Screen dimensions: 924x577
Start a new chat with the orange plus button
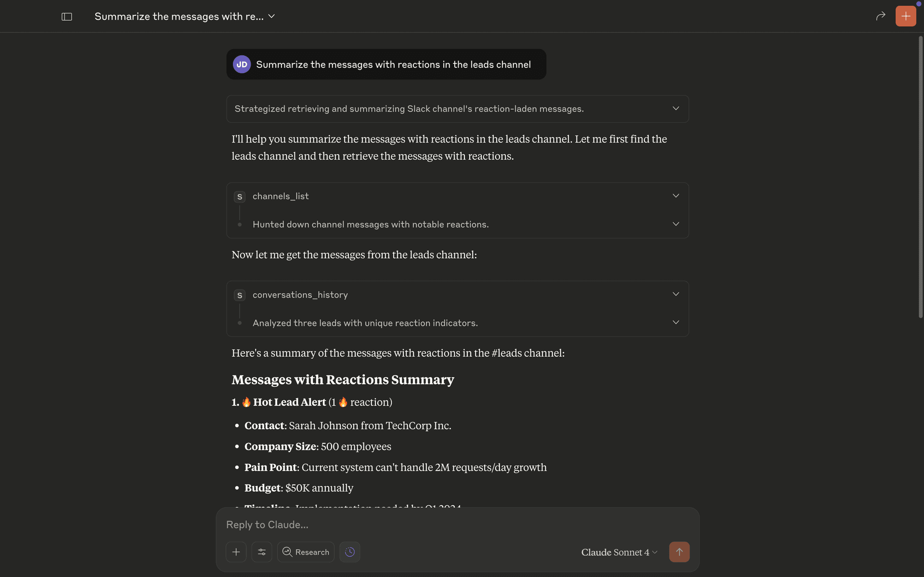pos(906,16)
